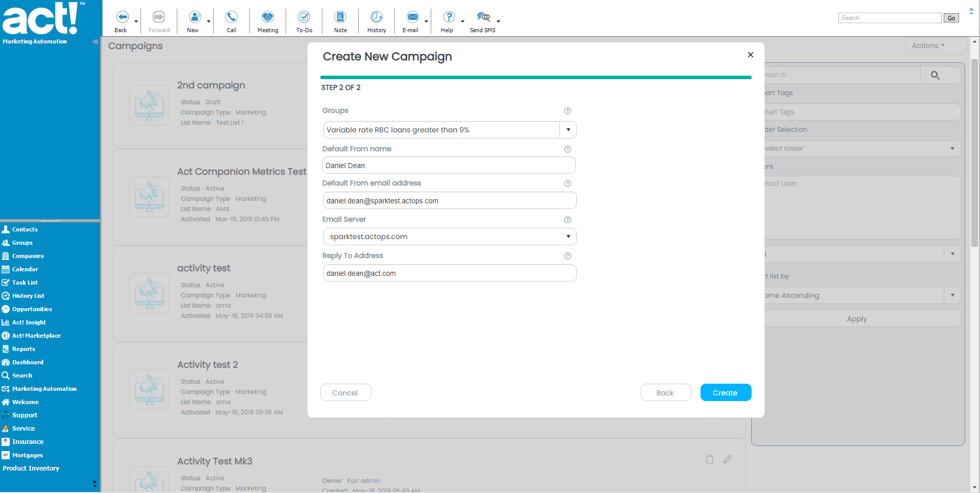Show help for Groups field
Viewport: 980px width, 493px height.
coord(567,111)
